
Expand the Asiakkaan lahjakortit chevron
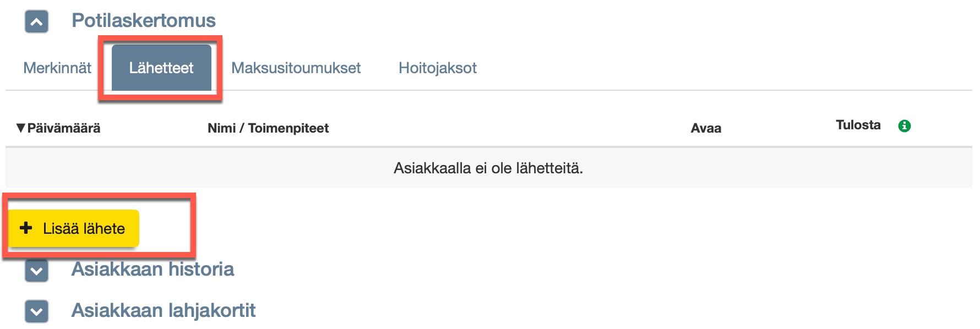pos(36,311)
